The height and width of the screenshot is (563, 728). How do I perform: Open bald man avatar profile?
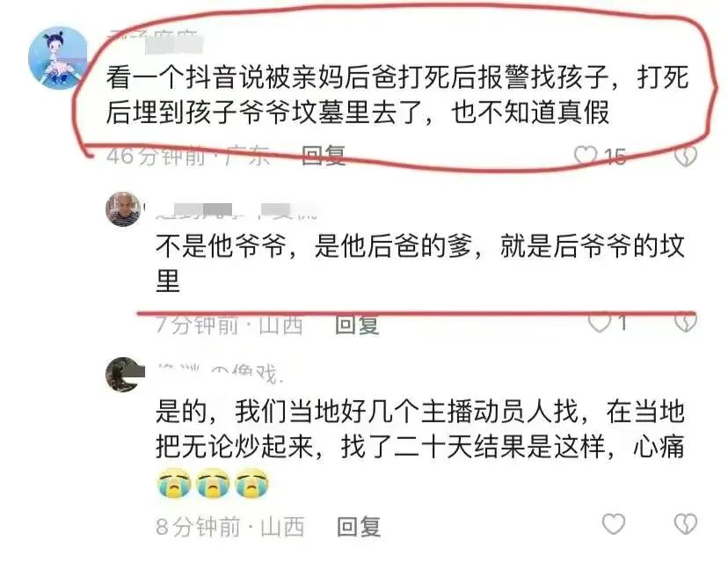tap(123, 209)
